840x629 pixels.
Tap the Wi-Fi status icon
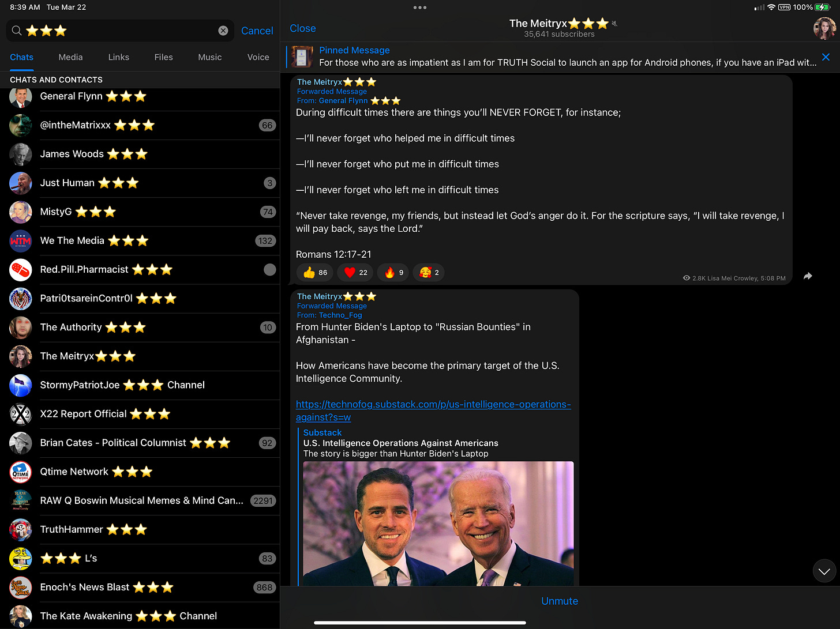click(771, 7)
